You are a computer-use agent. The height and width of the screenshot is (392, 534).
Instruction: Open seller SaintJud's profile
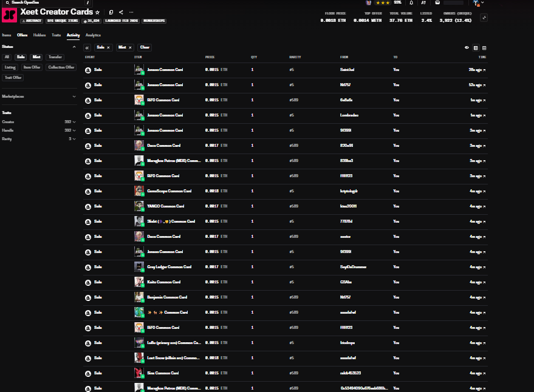347,70
